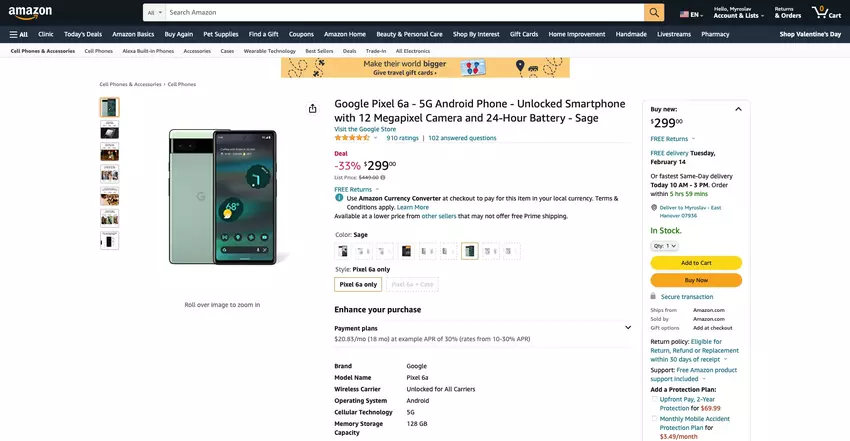Viewport: 850px width, 441px height.
Task: Check Upfront Pay 2-Year Protection box
Action: [x=655, y=399]
